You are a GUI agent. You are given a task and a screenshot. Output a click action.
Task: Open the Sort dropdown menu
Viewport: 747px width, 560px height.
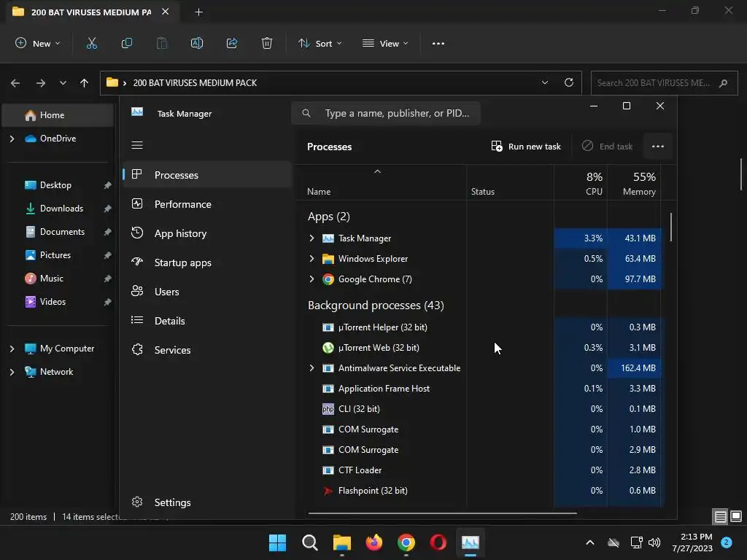320,43
